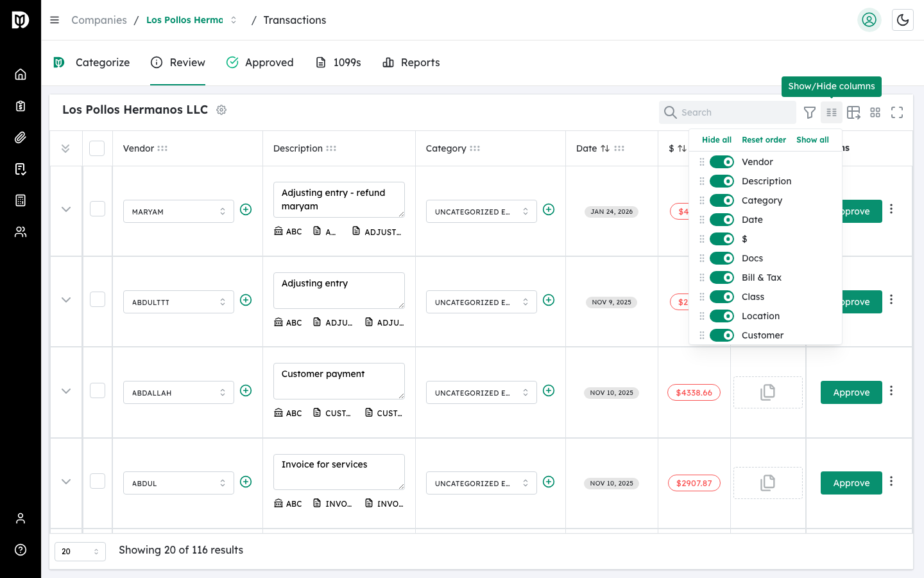Open the company switcher next to Los Pollos Hermanos

tap(233, 20)
